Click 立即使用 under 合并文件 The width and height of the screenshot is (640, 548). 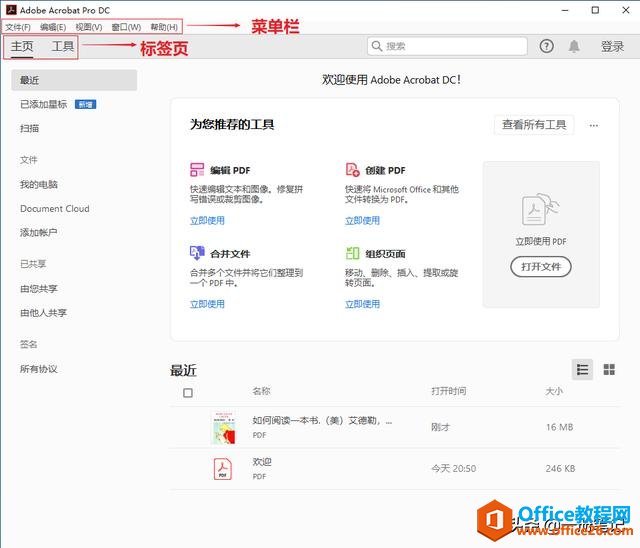pyautogui.click(x=207, y=304)
